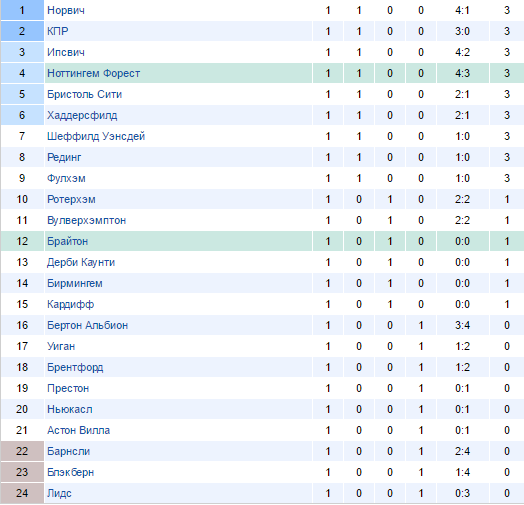This screenshot has height=505, width=524.
Task: Open Бристоль Сити team link
Action: (84, 94)
